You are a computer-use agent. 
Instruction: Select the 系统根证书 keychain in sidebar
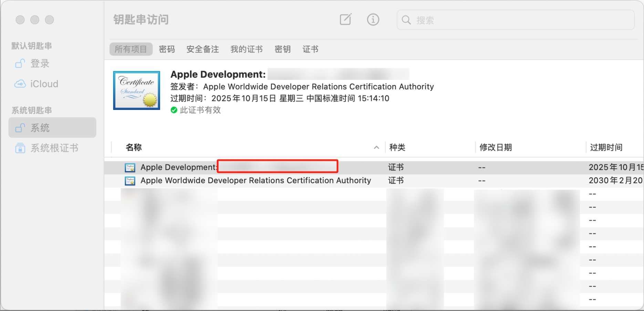(x=52, y=148)
